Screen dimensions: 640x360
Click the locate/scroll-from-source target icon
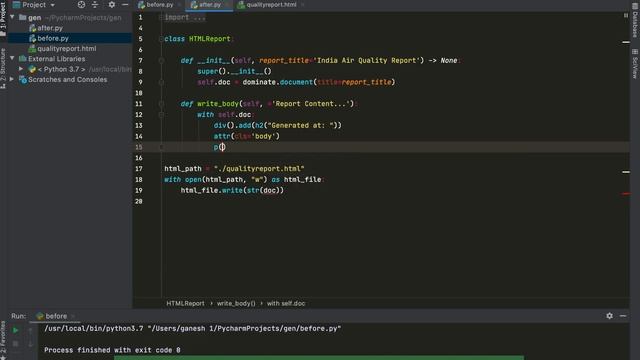click(x=81, y=5)
